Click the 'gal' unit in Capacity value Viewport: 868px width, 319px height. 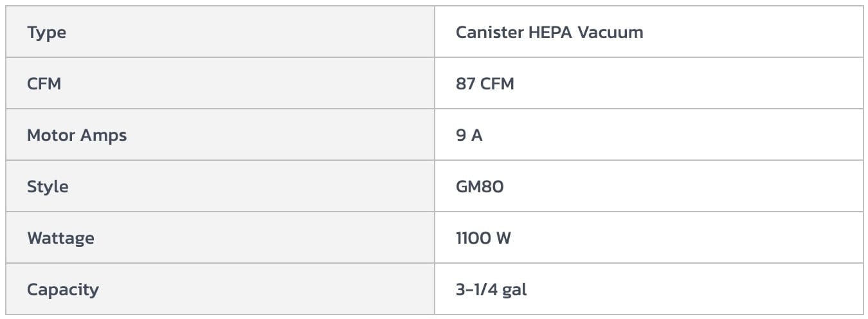point(514,289)
